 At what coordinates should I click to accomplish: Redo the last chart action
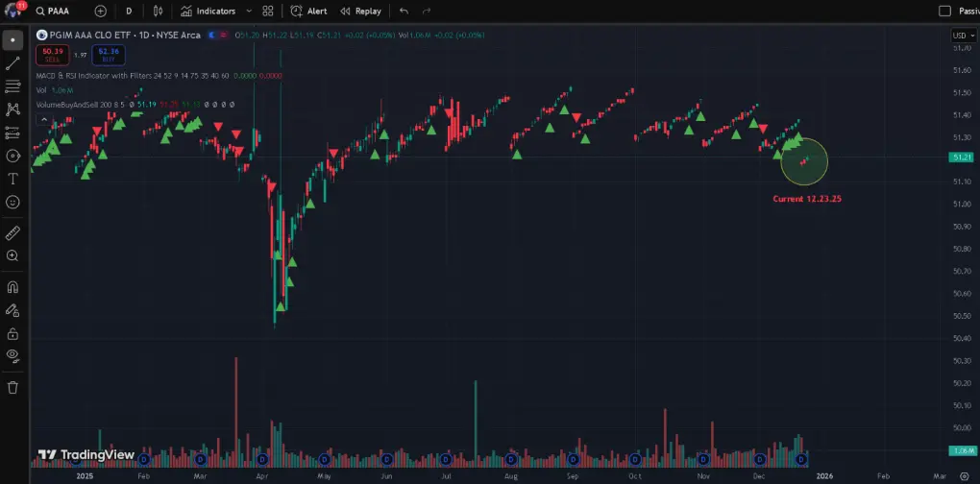(427, 12)
